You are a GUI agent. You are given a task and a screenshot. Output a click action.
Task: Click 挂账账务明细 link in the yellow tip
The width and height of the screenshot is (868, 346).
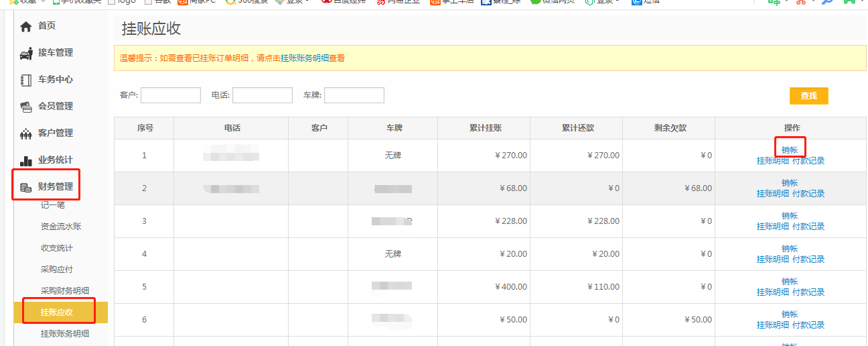point(305,58)
